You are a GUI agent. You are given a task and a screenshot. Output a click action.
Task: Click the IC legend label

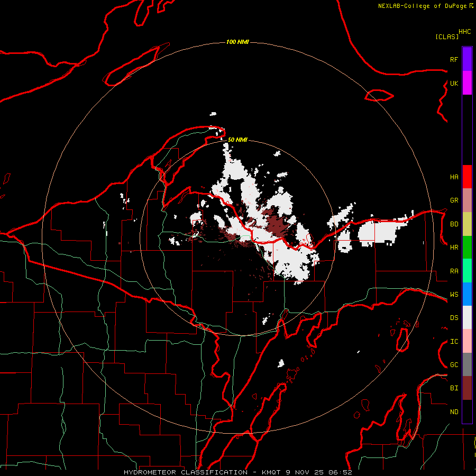click(x=454, y=342)
